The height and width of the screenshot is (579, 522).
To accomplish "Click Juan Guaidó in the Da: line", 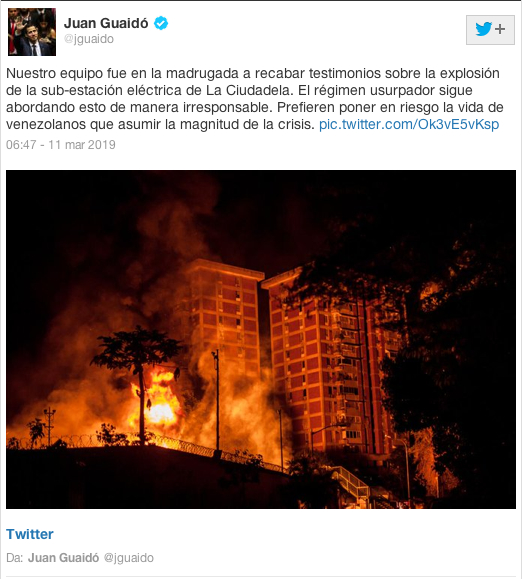I will point(63,558).
